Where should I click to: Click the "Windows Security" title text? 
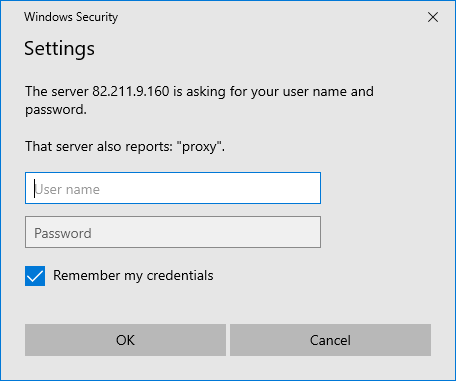point(71,17)
